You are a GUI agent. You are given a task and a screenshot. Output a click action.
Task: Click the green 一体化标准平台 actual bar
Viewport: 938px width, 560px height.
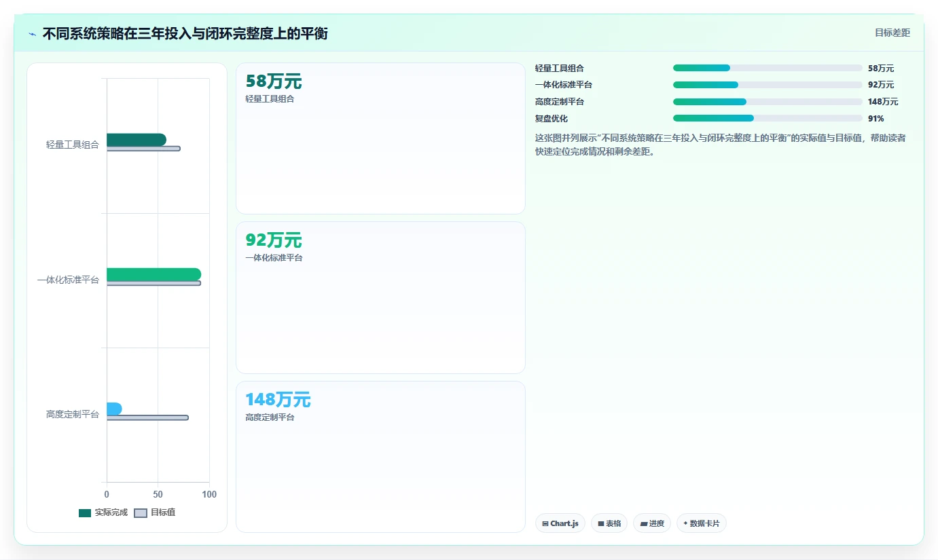[x=154, y=274]
